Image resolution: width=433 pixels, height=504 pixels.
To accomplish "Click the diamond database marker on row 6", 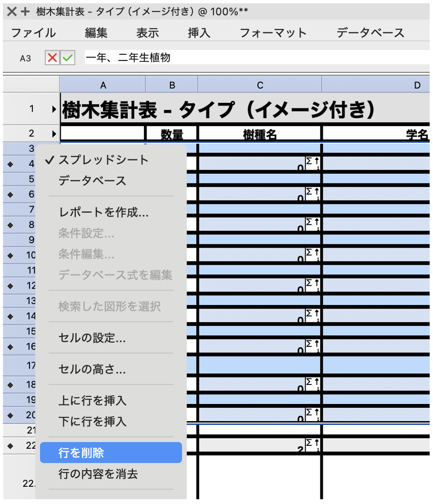I will pyautogui.click(x=10, y=194).
